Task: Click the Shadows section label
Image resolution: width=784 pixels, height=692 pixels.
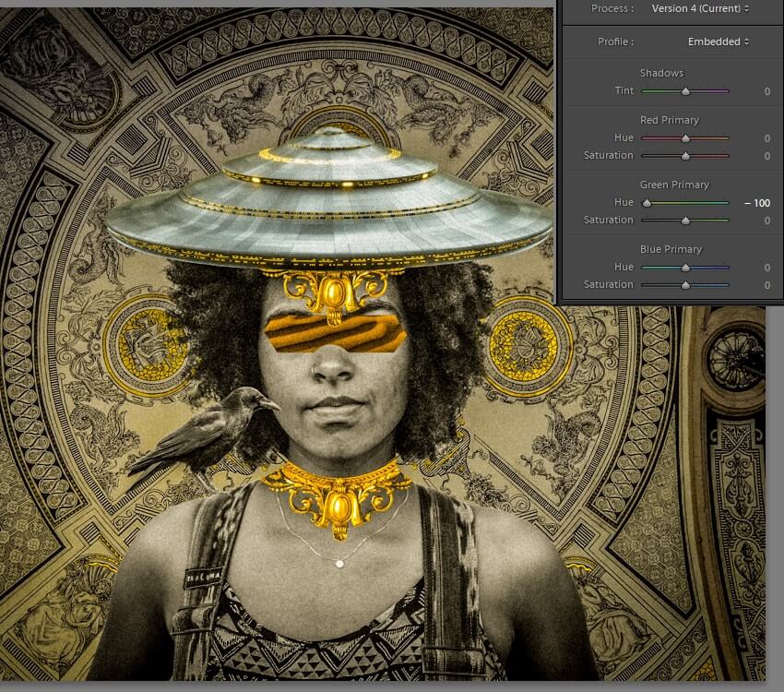Action: [661, 73]
